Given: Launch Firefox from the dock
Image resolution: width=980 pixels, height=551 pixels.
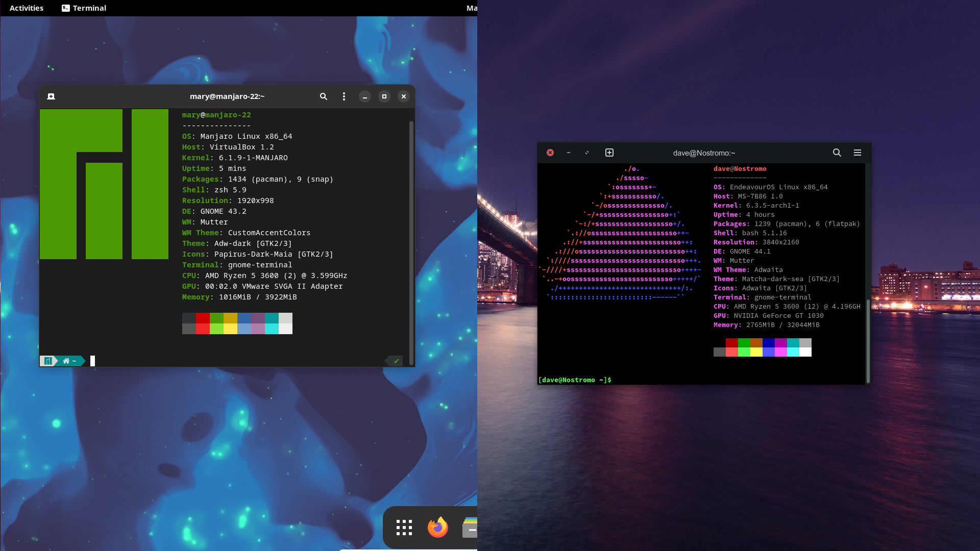Looking at the screenshot, I should [437, 528].
